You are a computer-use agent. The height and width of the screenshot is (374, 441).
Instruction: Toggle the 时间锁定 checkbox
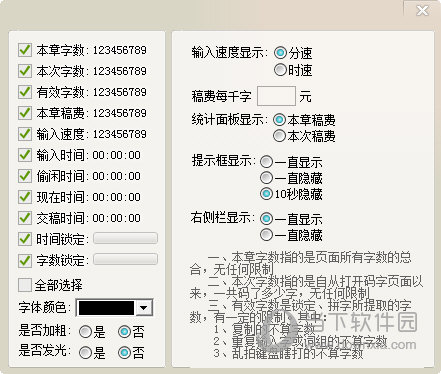(x=25, y=239)
